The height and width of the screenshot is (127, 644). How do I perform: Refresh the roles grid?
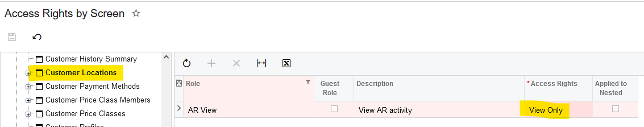point(186,63)
